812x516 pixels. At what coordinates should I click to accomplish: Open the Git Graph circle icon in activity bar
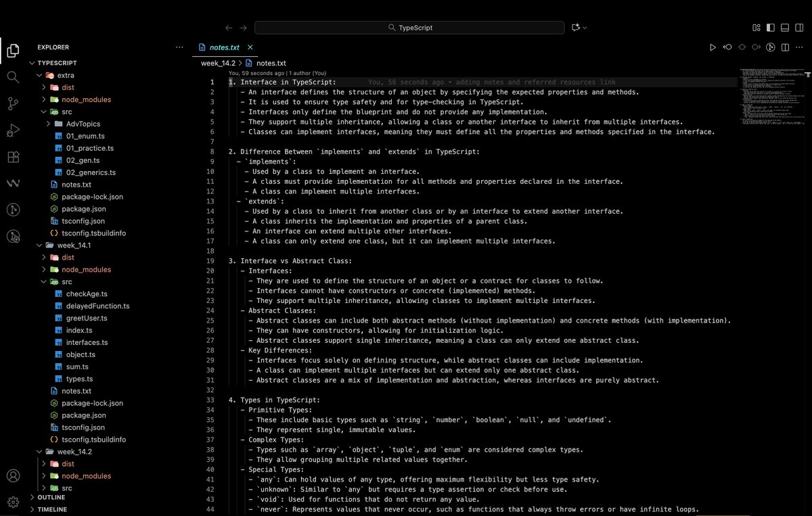pos(13,210)
